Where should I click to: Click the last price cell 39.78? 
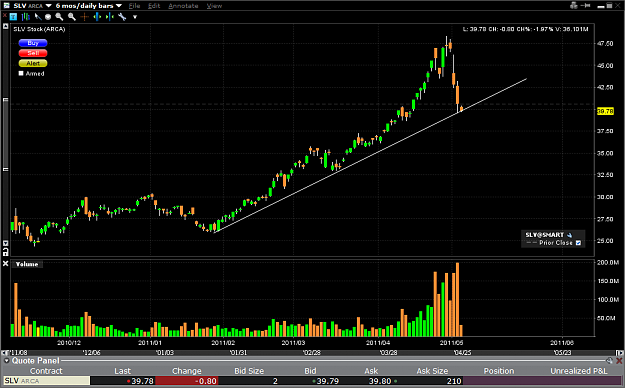click(x=123, y=381)
